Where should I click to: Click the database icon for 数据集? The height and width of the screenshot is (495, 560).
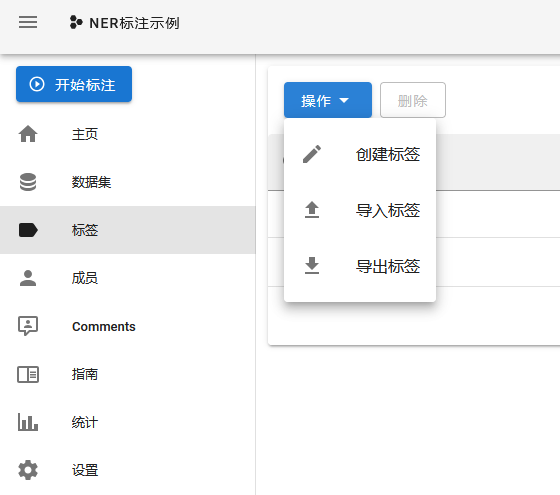[28, 182]
